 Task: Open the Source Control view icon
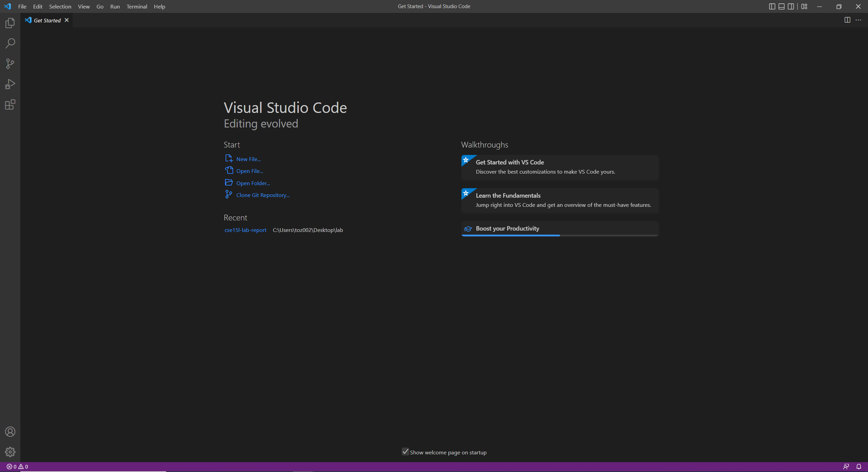click(x=10, y=64)
